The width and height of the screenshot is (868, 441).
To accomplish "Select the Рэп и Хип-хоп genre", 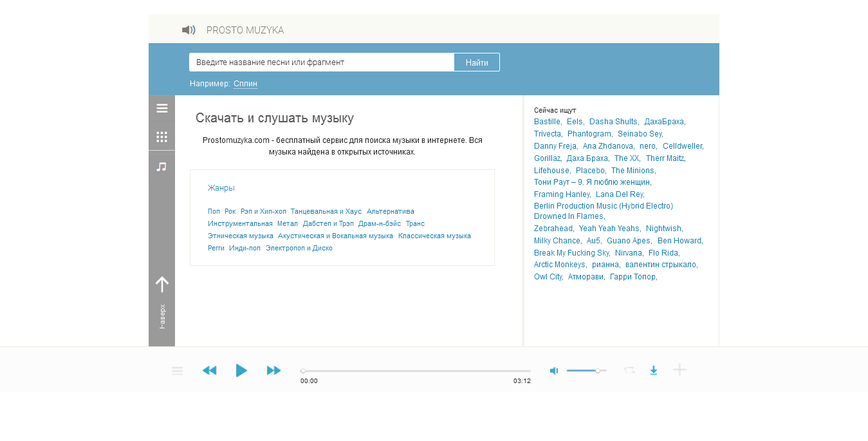I will tap(263, 211).
